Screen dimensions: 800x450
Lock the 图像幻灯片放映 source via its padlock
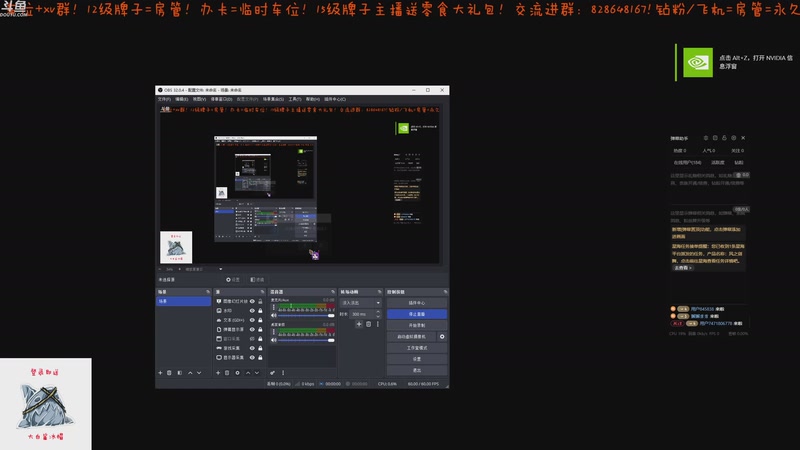[260, 301]
